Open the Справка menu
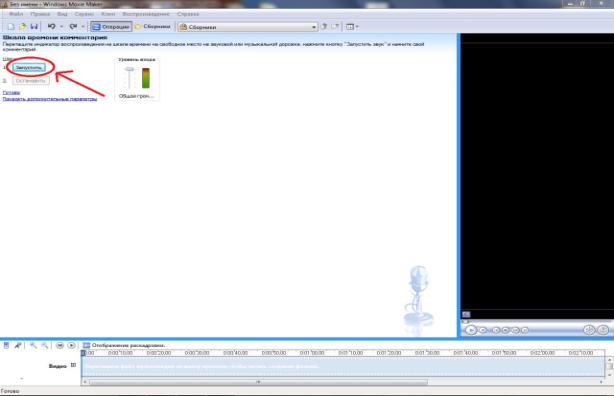The width and height of the screenshot is (614, 396). (x=188, y=14)
